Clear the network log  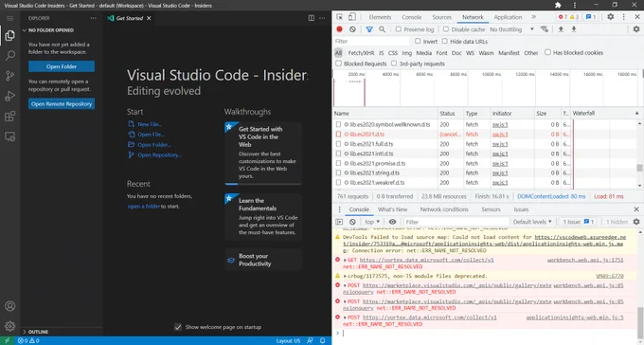click(352, 29)
